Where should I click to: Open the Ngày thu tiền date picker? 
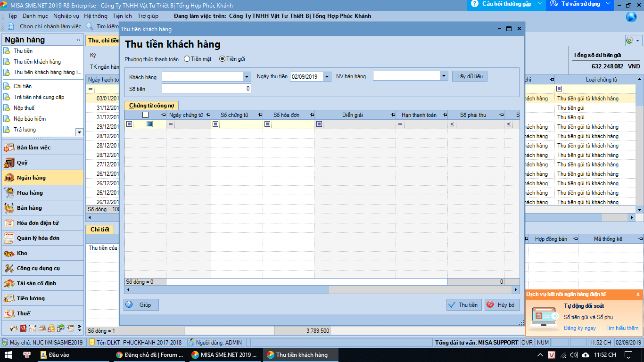(327, 76)
